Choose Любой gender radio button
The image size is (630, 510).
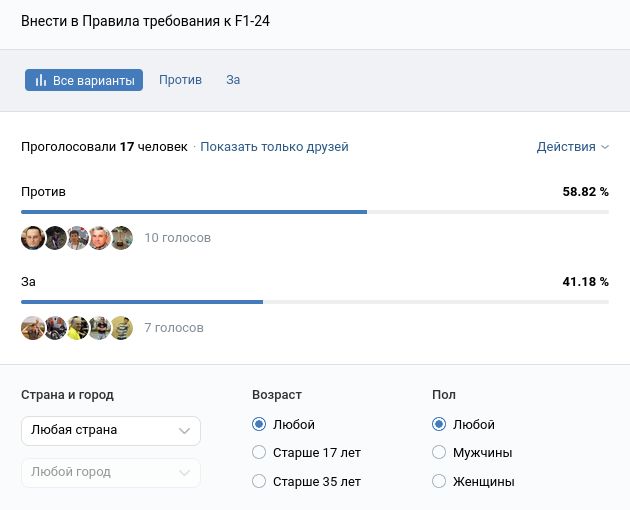439,425
